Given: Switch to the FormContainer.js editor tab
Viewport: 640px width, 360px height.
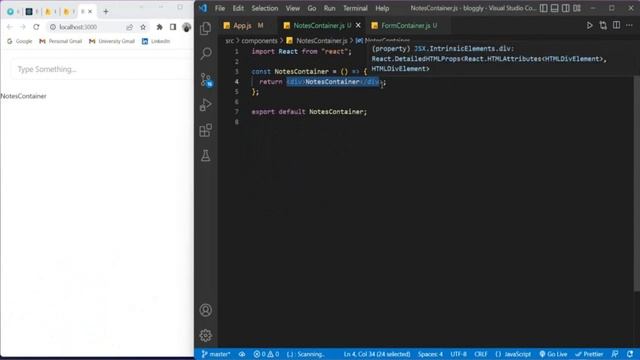Looking at the screenshot, I should 409,25.
